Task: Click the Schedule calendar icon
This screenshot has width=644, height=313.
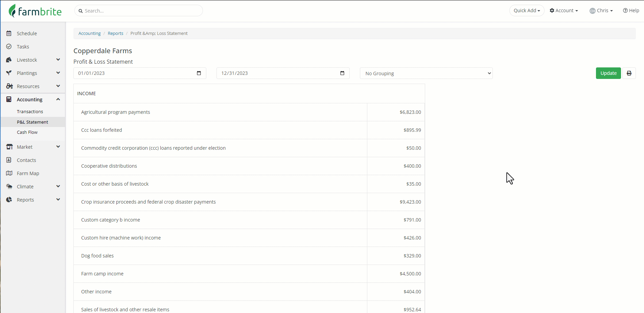Action: point(9,33)
